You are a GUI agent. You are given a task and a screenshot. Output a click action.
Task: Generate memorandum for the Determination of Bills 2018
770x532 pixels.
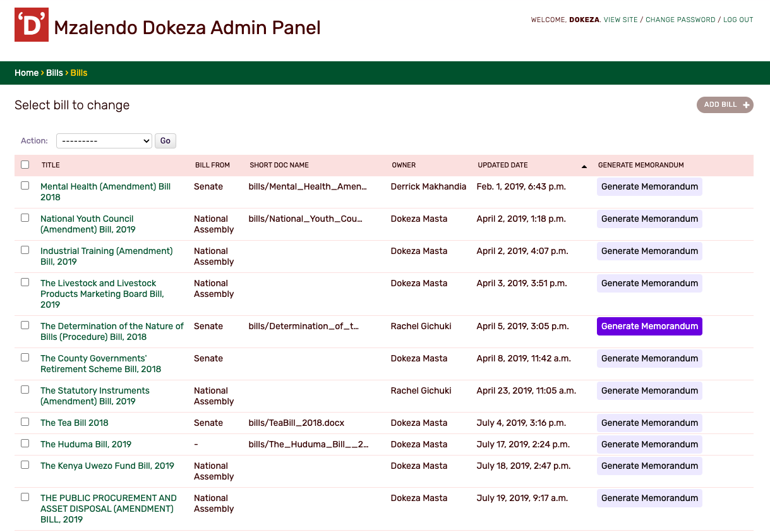point(649,326)
